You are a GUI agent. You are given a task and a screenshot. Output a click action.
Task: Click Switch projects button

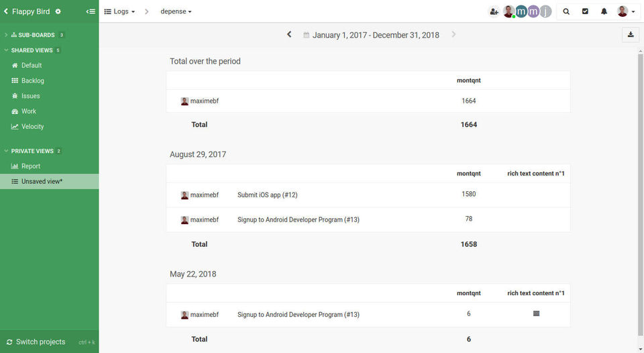pyautogui.click(x=40, y=342)
